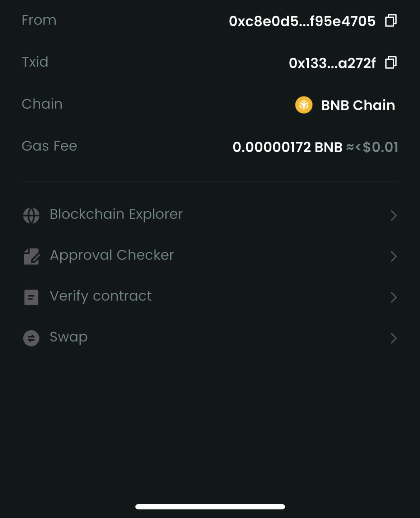The width and height of the screenshot is (420, 518).
Task: Tap the chevron beside Verify contract
Action: tap(393, 297)
